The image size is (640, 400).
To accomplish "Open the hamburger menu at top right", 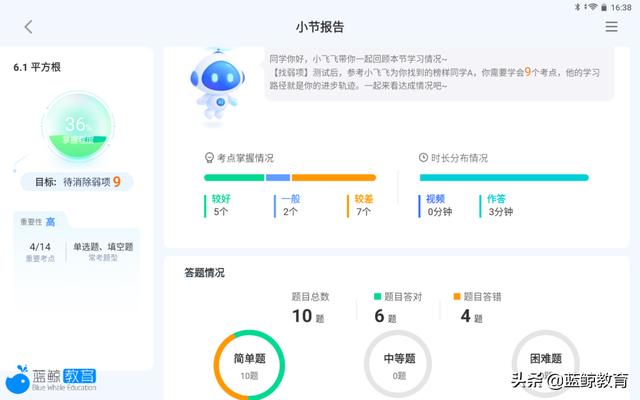I will coord(611,27).
